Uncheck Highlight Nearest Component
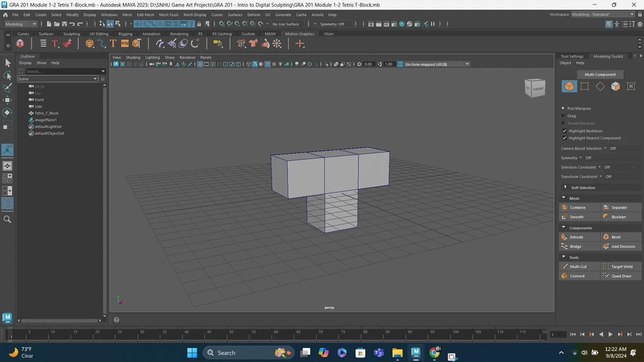644x362 pixels. tap(565, 138)
